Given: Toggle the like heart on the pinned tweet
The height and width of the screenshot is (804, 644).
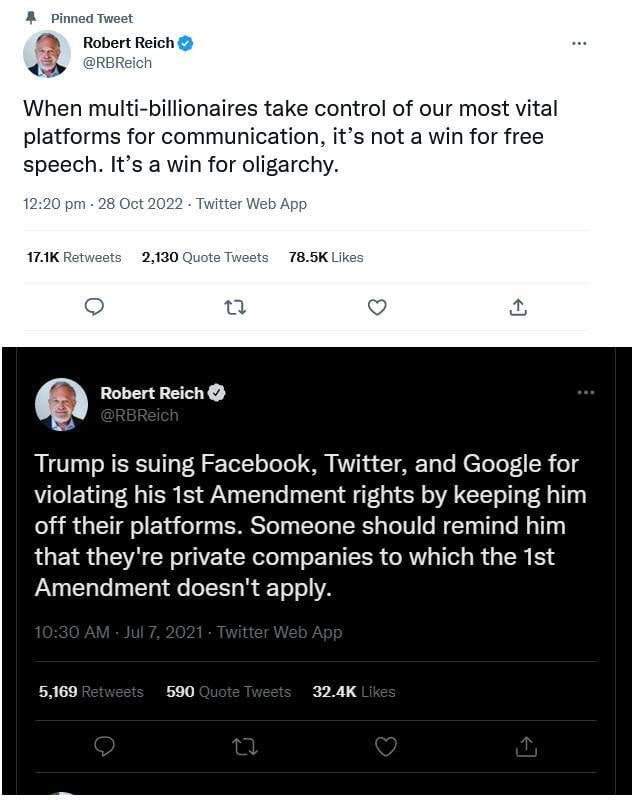Looking at the screenshot, I should (377, 307).
